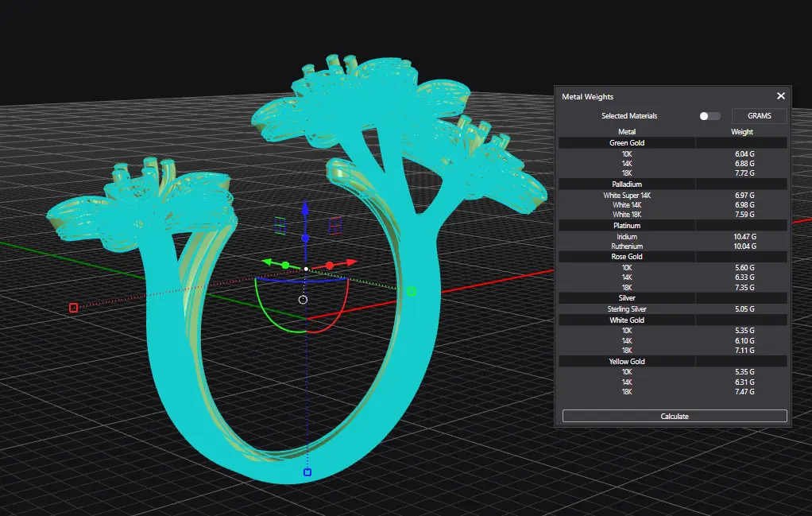This screenshot has width=812, height=516.
Task: Select the blue scale dot on the gizmo
Action: point(305,238)
